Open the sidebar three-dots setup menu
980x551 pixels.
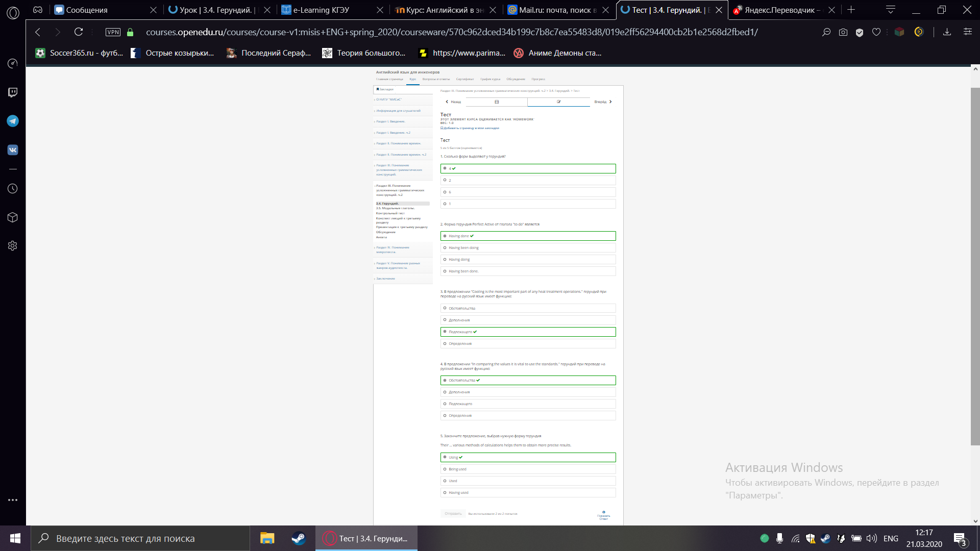[x=13, y=500]
